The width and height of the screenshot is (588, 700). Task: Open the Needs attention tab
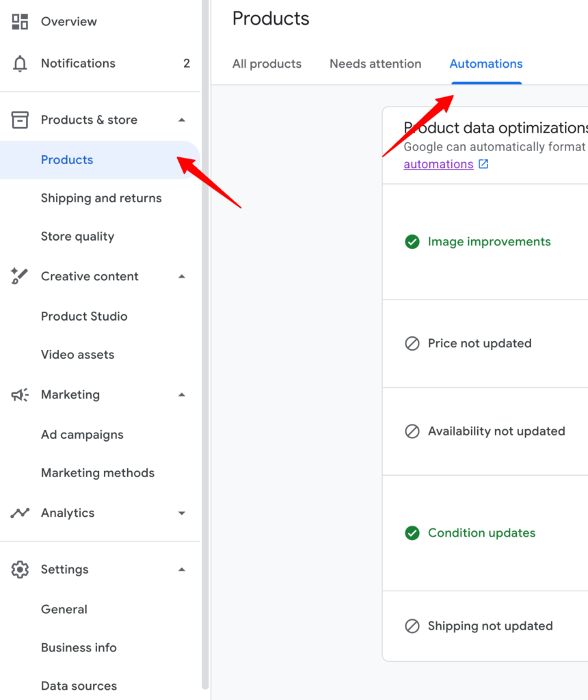click(375, 64)
